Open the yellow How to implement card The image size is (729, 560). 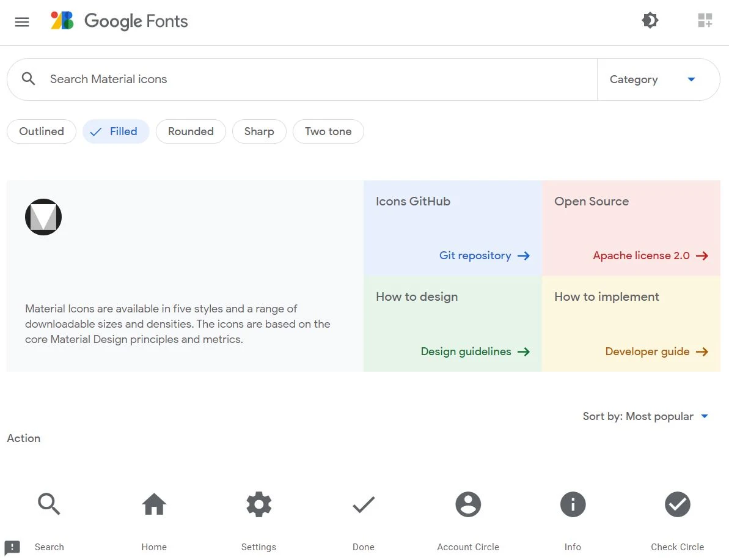(631, 323)
